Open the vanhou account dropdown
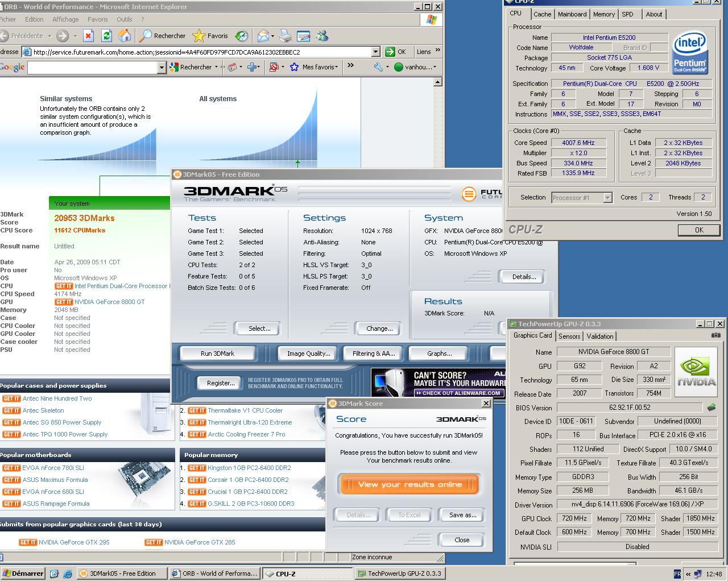Screen dimensions: 728x582 tap(415, 67)
